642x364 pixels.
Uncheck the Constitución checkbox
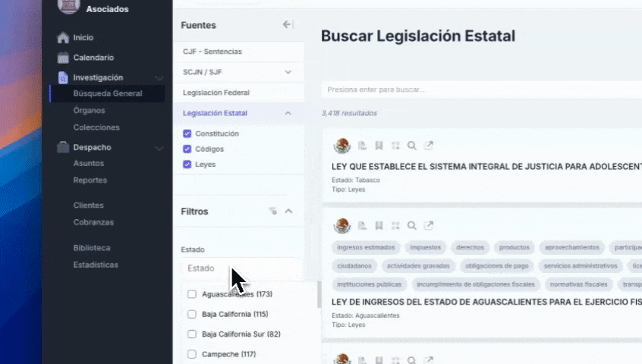[187, 133]
